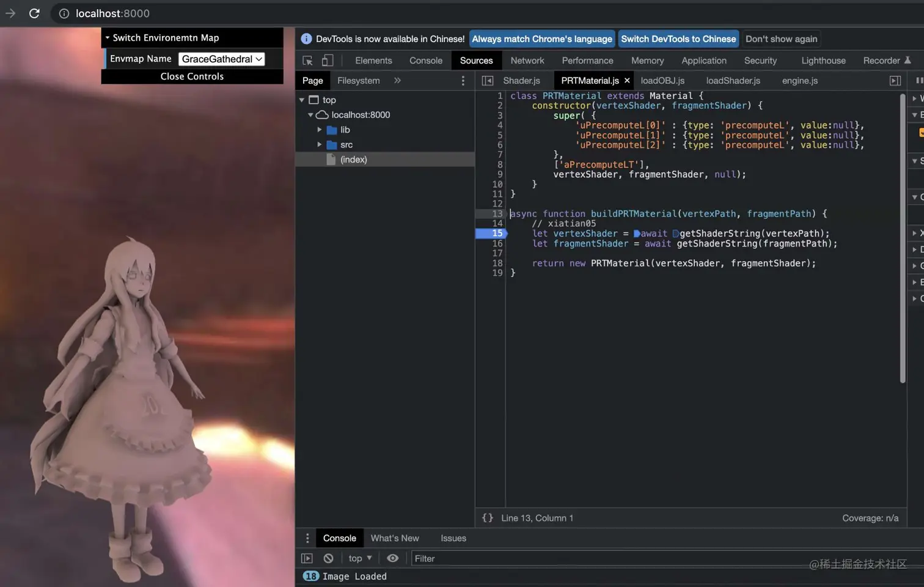Expand the src folder arrow
This screenshot has height=587, width=924.
319,145
